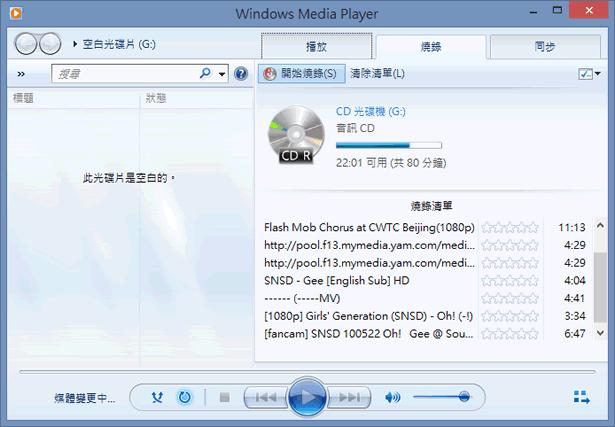Select [1080p] Girls' Generation (SNSD) - Oh! track

point(368,316)
